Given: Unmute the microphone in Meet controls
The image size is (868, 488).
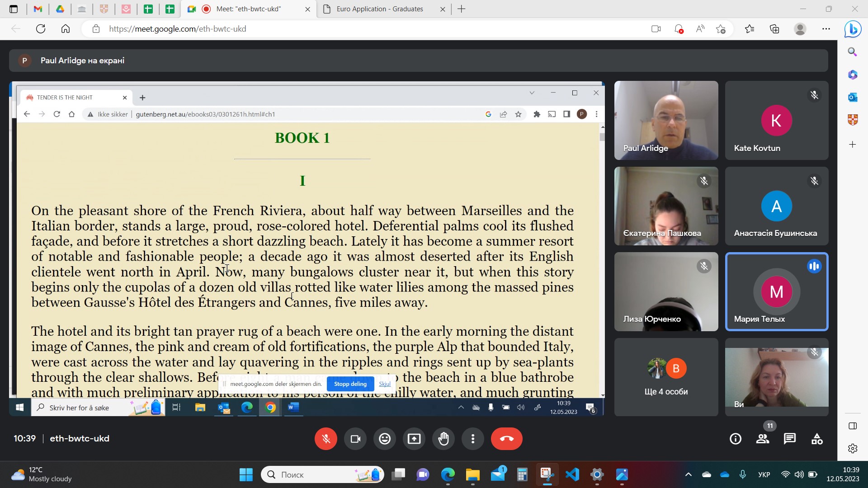Looking at the screenshot, I should point(326,439).
